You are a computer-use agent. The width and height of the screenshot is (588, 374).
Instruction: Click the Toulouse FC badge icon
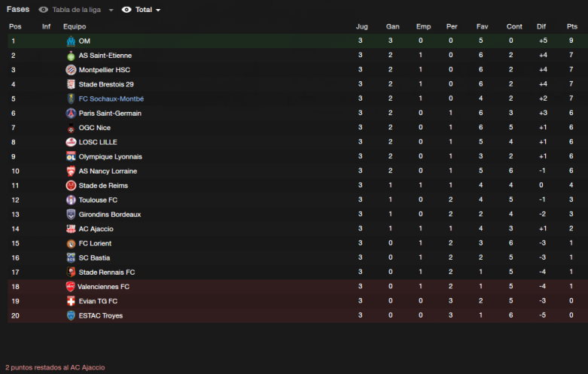tap(71, 199)
